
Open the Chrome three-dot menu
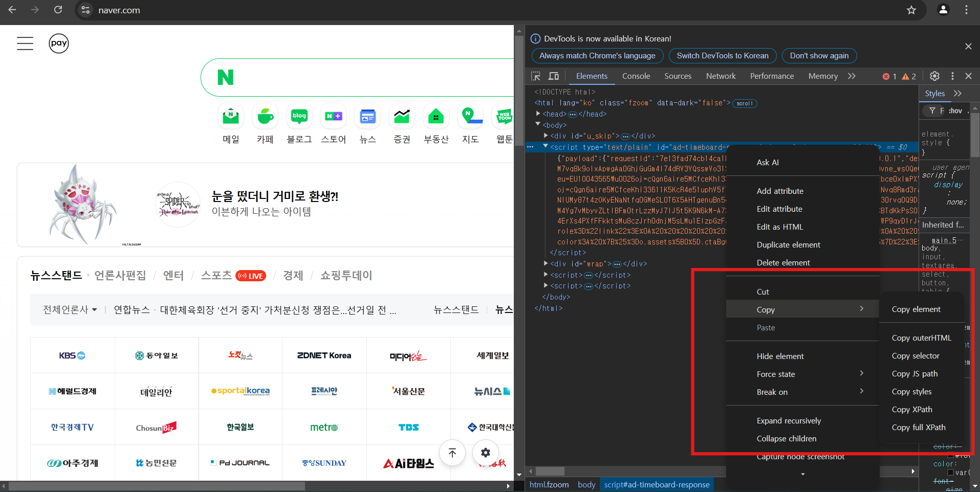966,10
